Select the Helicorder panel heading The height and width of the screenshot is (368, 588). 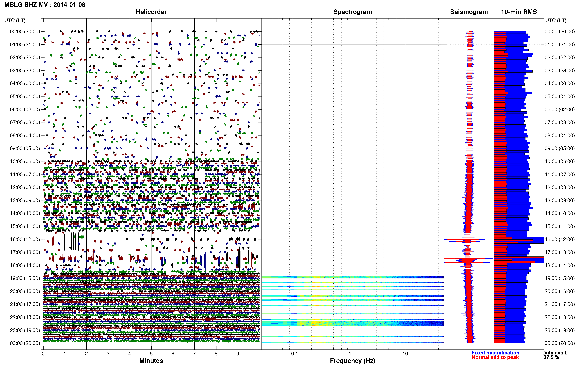(151, 12)
